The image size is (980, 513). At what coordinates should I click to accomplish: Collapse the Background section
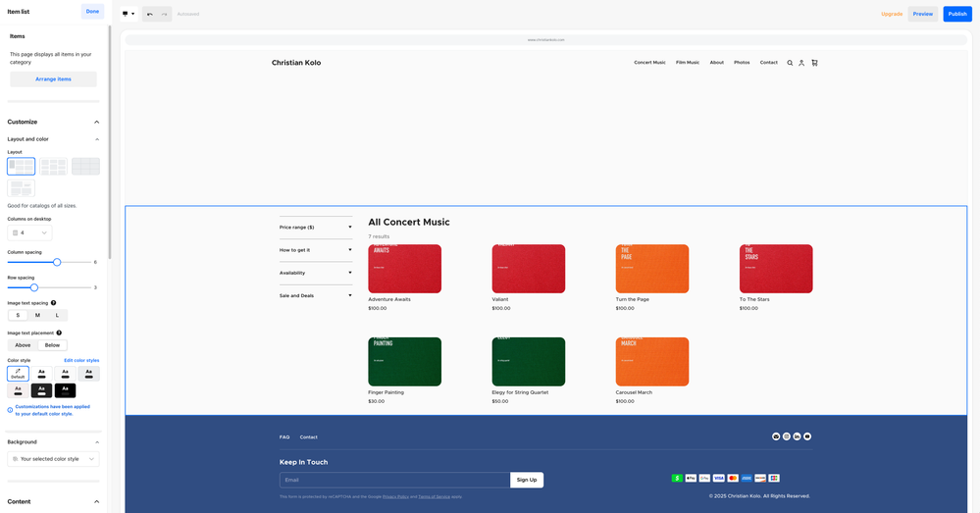(97, 441)
